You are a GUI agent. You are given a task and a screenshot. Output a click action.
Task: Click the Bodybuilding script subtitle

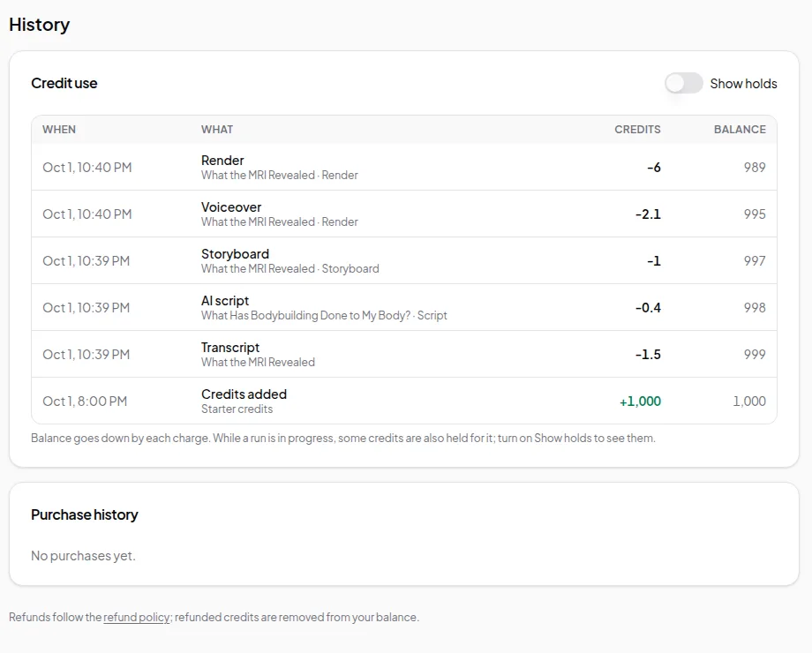324,315
